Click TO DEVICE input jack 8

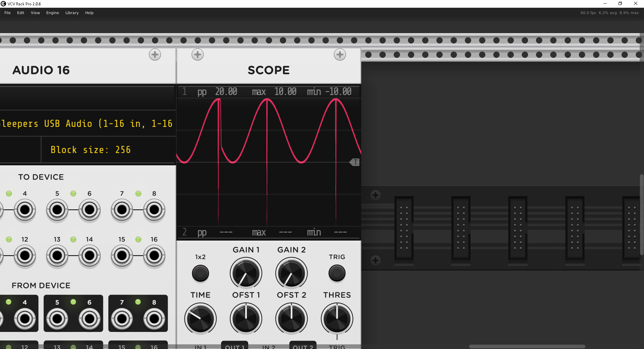pyautogui.click(x=154, y=210)
